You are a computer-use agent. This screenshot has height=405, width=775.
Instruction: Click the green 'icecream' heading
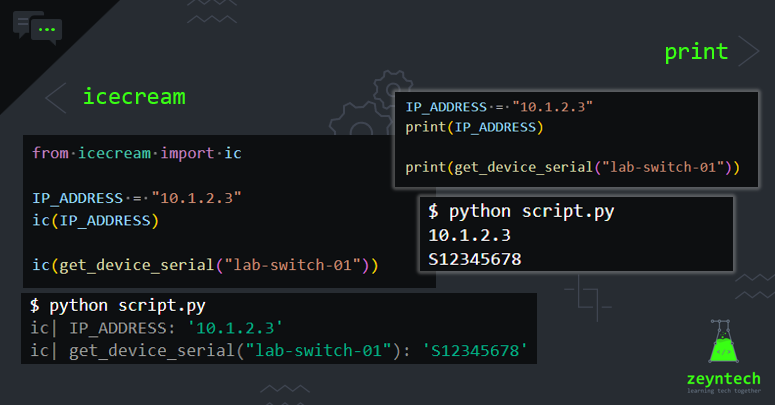[134, 96]
